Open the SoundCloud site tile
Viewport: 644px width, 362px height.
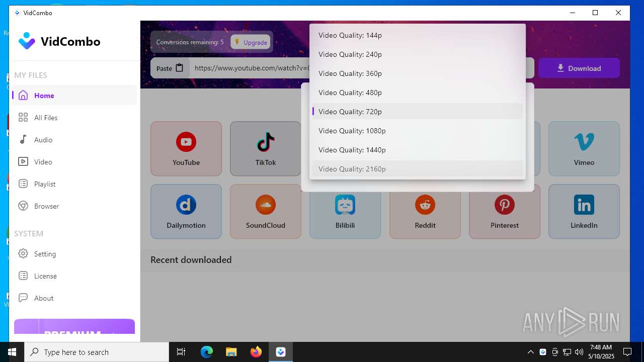pos(266,212)
